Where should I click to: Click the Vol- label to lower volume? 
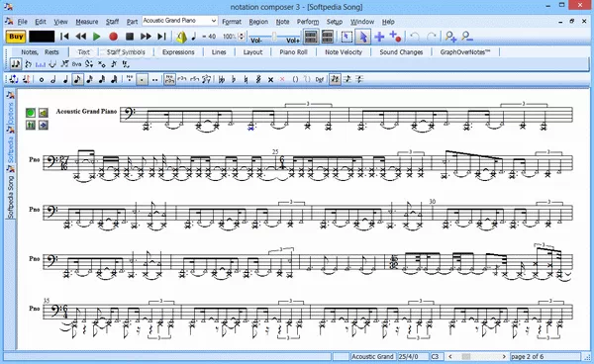point(256,41)
